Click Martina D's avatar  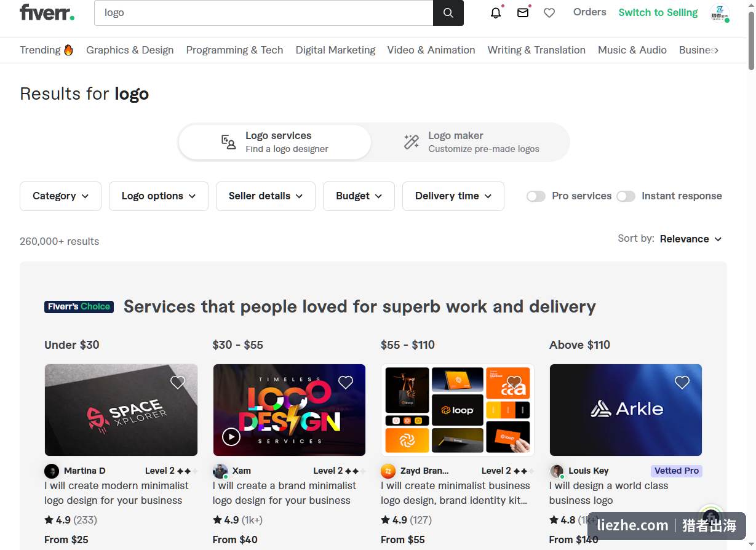point(52,471)
